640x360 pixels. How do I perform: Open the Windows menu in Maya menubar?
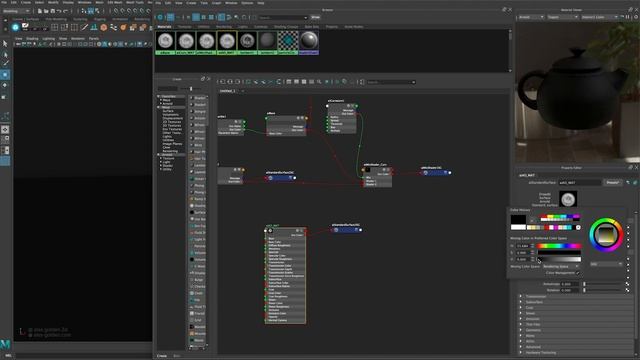coord(84,2)
